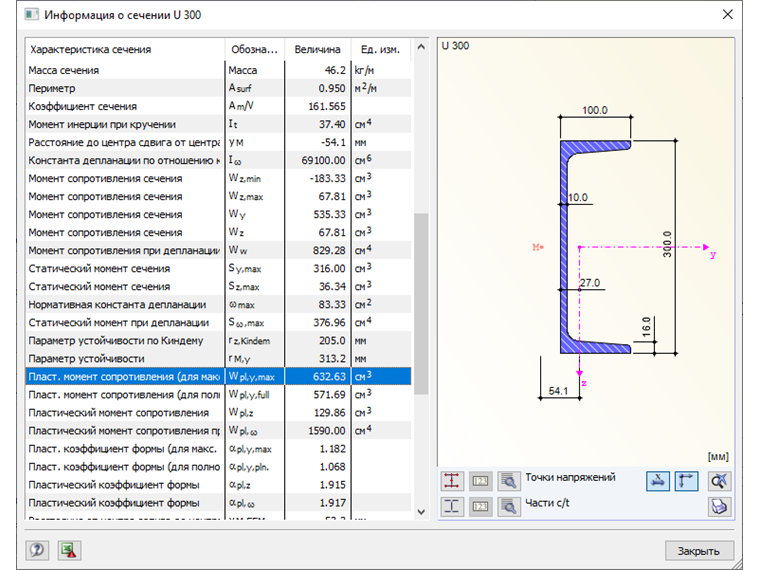Select the Статический момент при депланации row
Image resolution: width=760 pixels, height=570 pixels.
218,323
